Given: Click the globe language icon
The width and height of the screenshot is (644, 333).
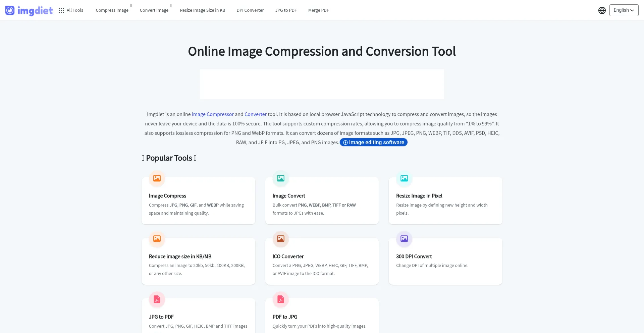Looking at the screenshot, I should [x=602, y=10].
